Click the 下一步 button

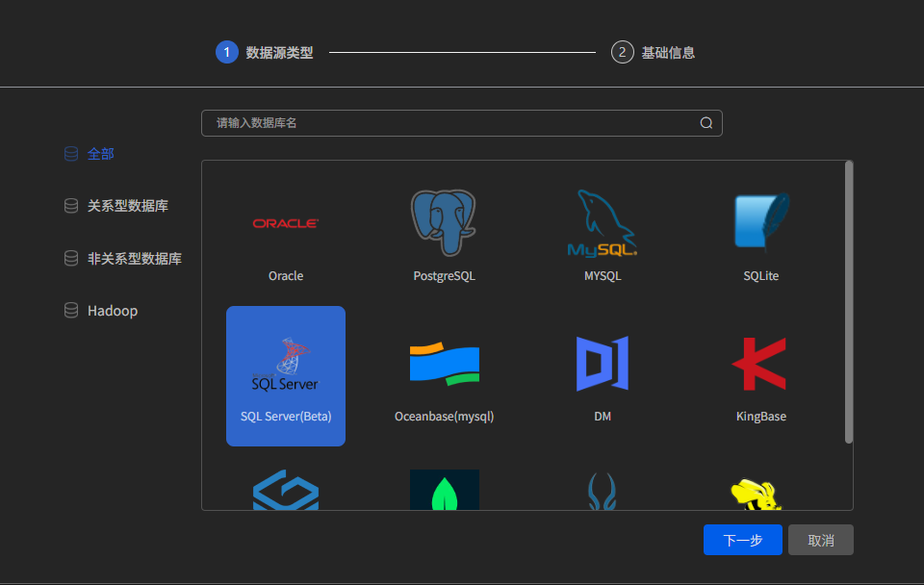(x=742, y=540)
